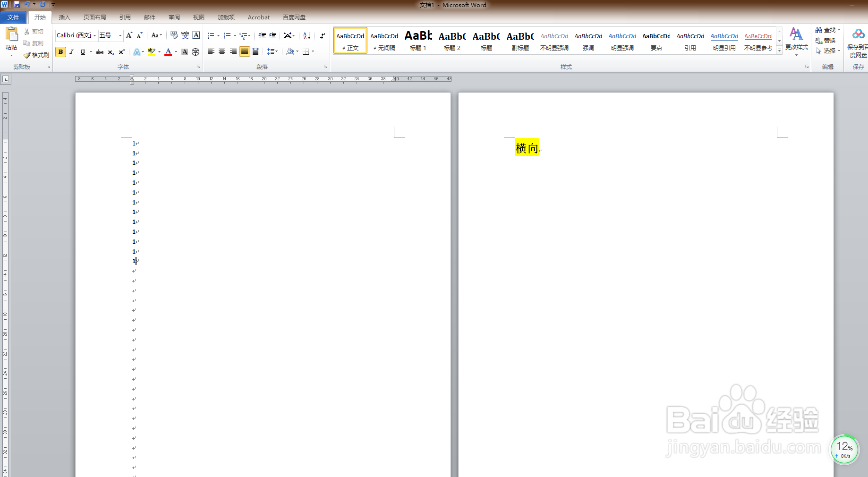
Task: Click the Subscript icon
Action: click(111, 52)
